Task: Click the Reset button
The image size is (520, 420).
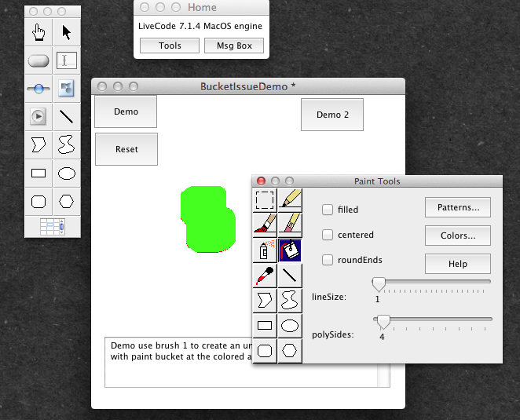Action: [x=126, y=149]
